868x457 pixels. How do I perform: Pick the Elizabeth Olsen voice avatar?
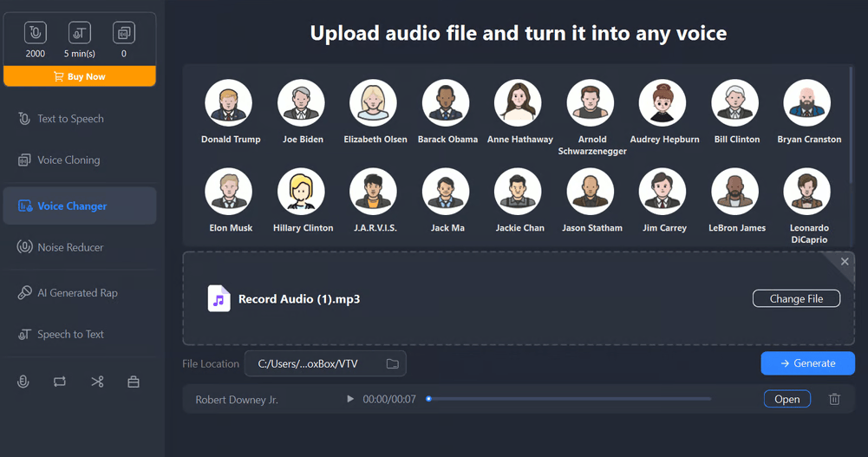click(x=373, y=103)
